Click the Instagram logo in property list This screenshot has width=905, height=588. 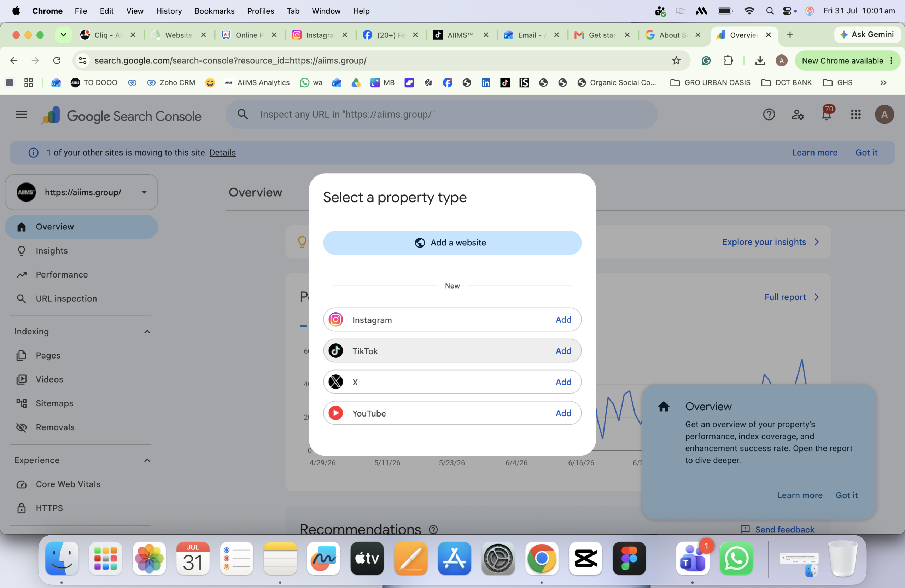(335, 320)
